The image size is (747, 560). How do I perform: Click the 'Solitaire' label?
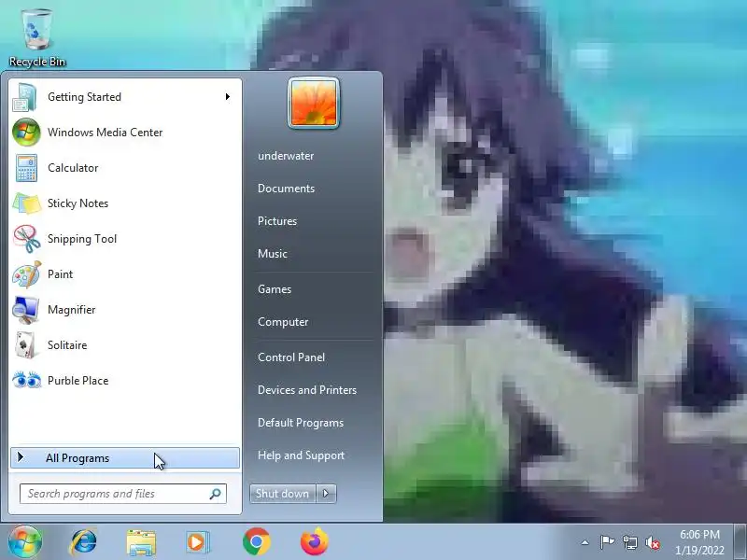[x=67, y=345]
